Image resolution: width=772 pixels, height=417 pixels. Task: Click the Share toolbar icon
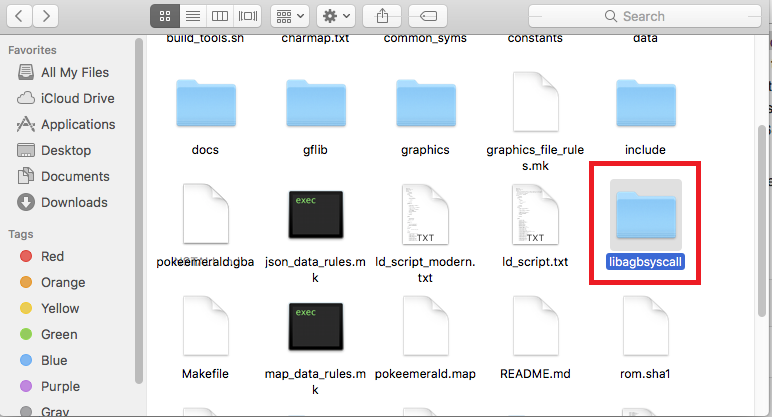pos(382,16)
